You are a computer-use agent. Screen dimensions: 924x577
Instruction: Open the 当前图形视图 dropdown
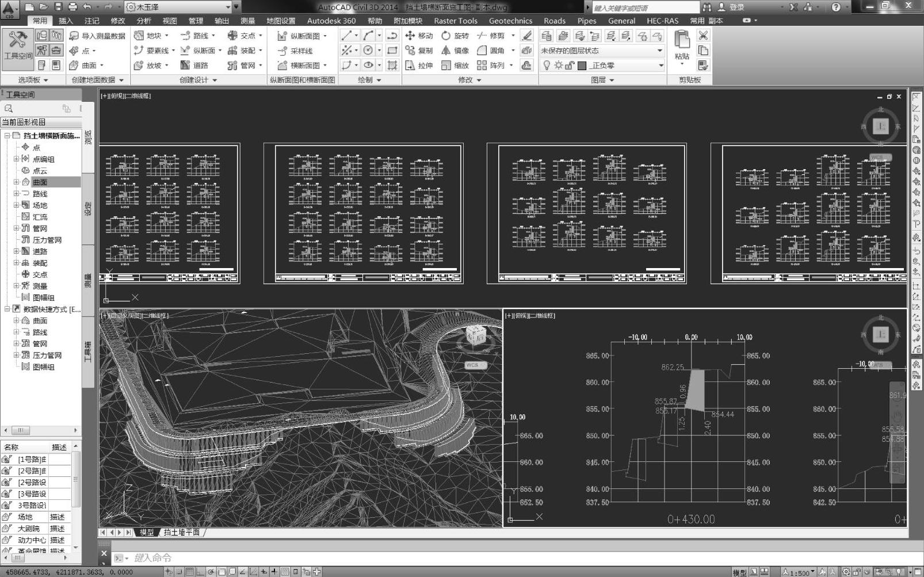pos(40,122)
